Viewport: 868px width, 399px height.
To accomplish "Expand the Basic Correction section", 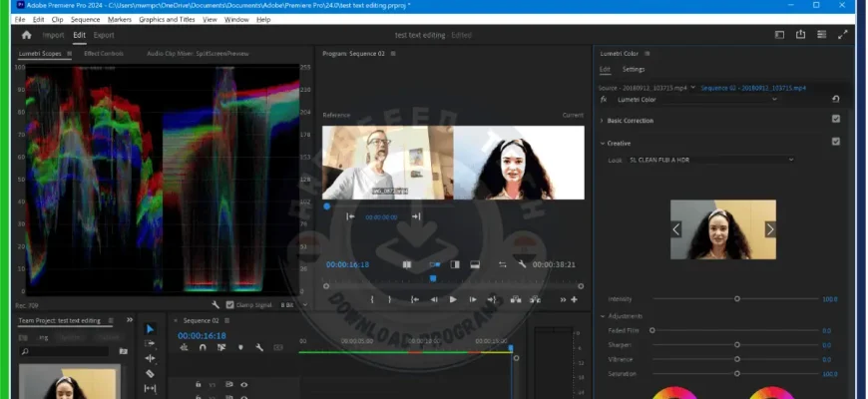I will pos(602,121).
